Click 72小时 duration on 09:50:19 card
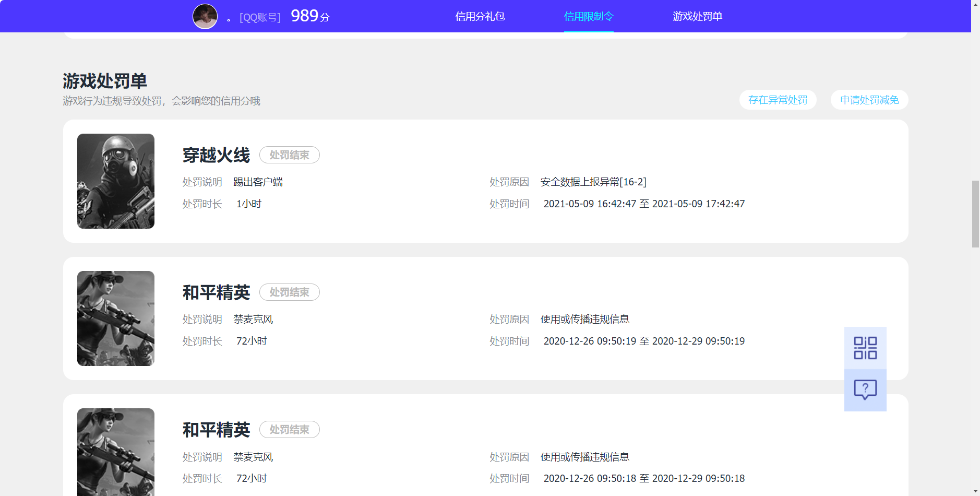Viewport: 980px width, 496px height. 252,341
